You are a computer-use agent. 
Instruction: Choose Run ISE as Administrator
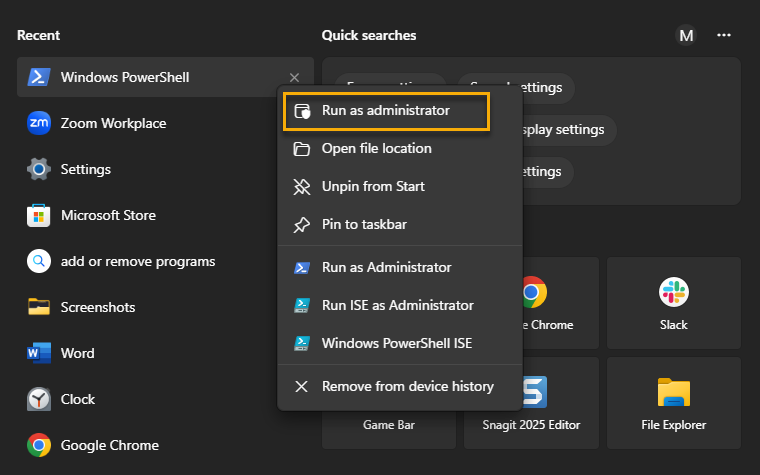397,305
